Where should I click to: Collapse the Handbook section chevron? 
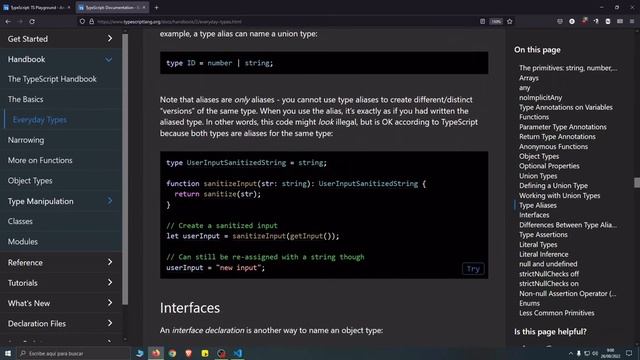[x=109, y=60]
